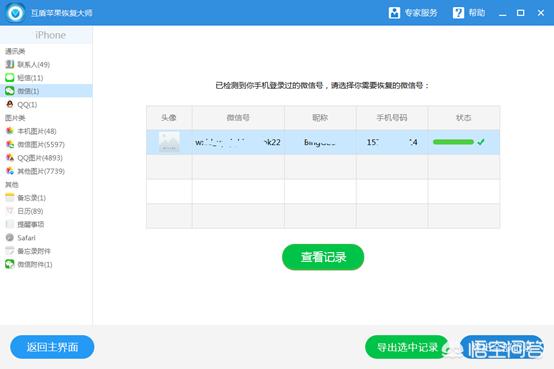This screenshot has width=554, height=369.
Task: Click the 昵称 column header
Action: pos(320,118)
